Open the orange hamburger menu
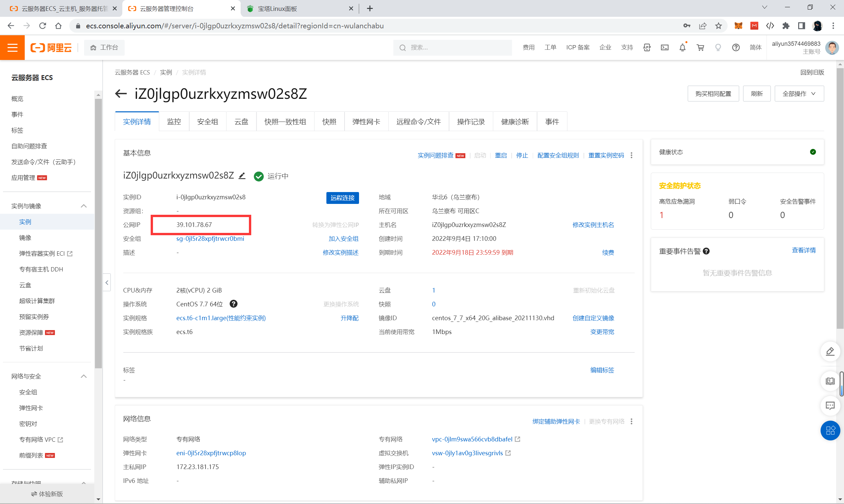The image size is (844, 504). tap(12, 47)
